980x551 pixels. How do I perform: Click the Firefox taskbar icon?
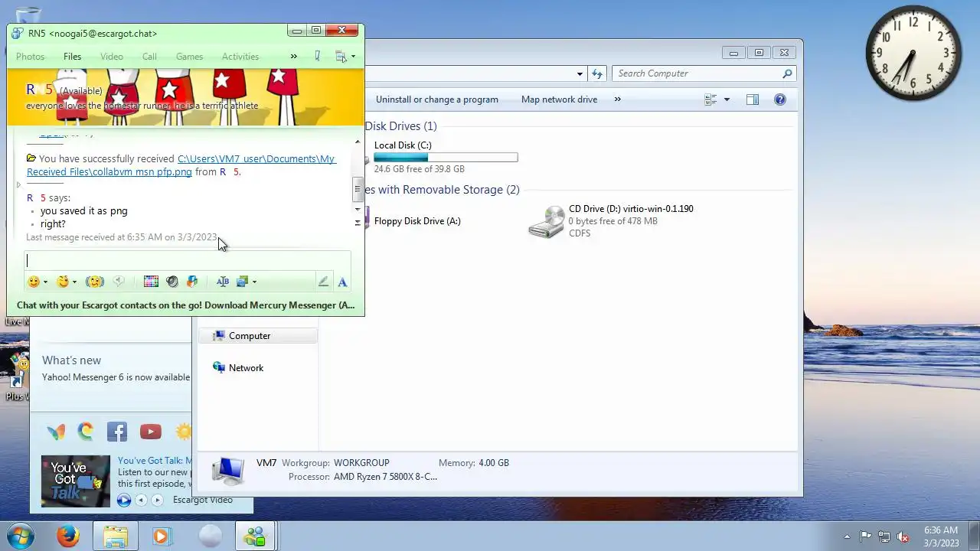pyautogui.click(x=68, y=536)
